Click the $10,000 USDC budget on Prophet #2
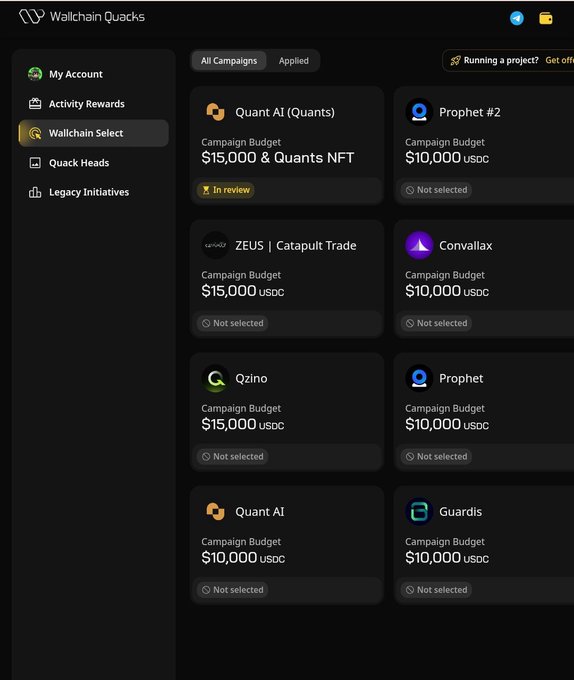 coord(447,158)
